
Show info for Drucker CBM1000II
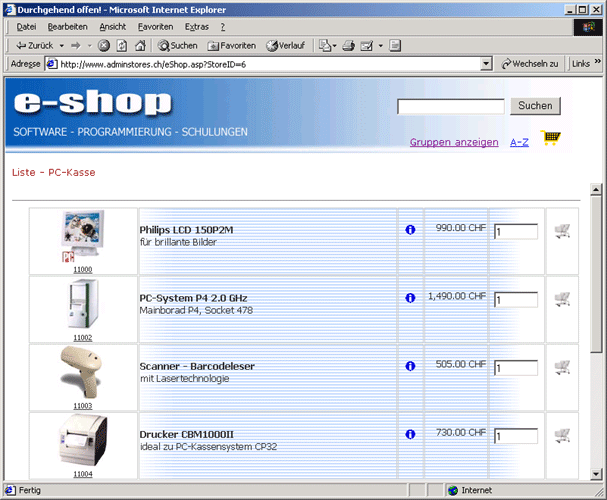410,434
